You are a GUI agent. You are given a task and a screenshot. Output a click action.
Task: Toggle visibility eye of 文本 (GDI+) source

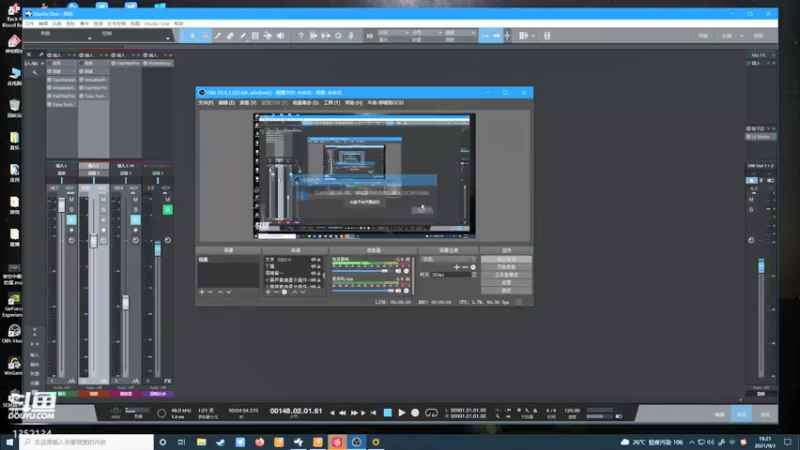(x=313, y=260)
